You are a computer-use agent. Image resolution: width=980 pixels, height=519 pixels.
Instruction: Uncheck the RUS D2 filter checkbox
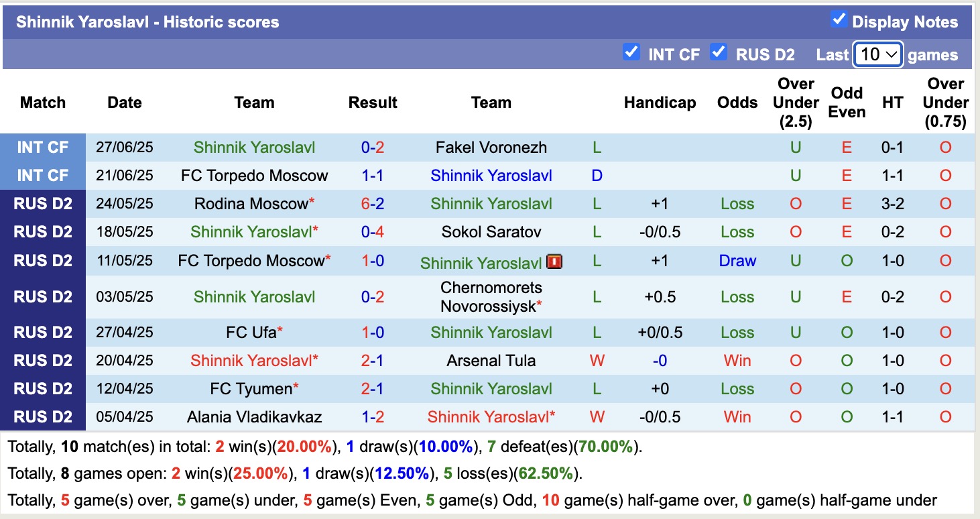[x=719, y=52]
